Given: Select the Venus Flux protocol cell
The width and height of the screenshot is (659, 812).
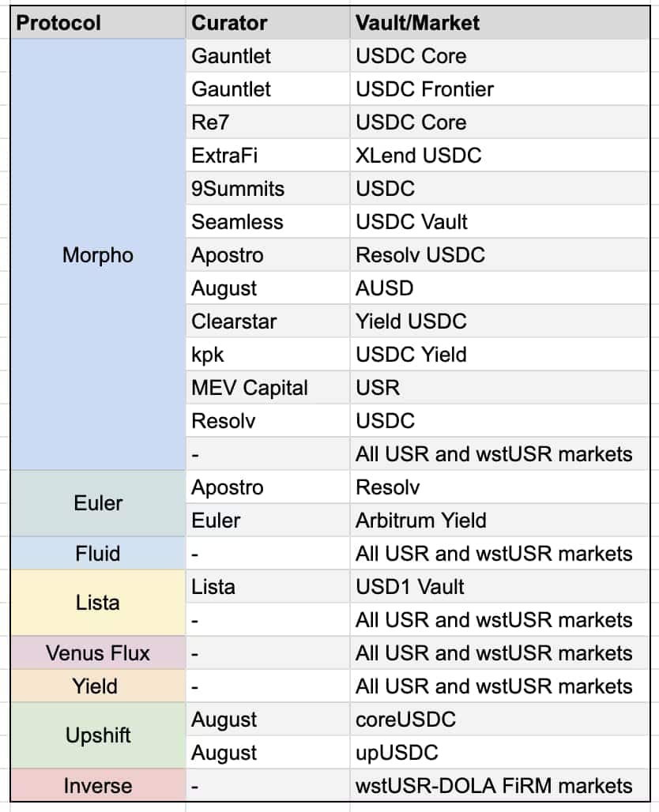Looking at the screenshot, I should click(98, 653).
